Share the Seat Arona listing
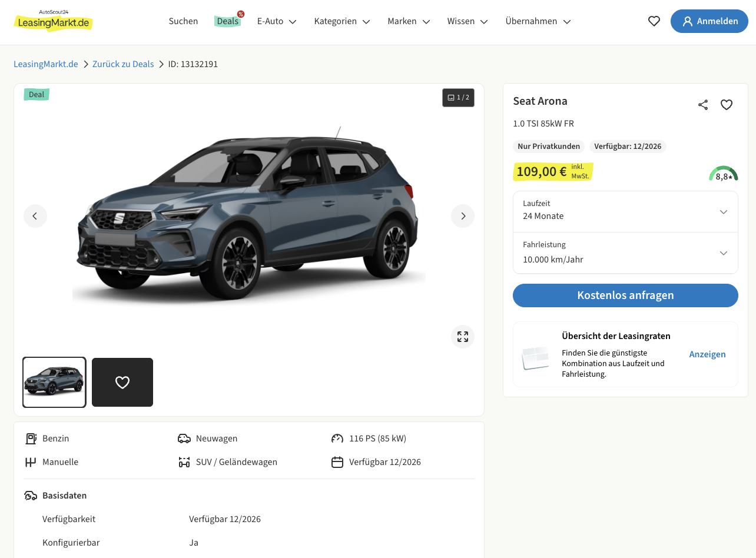This screenshot has height=558, width=756. pyautogui.click(x=703, y=105)
